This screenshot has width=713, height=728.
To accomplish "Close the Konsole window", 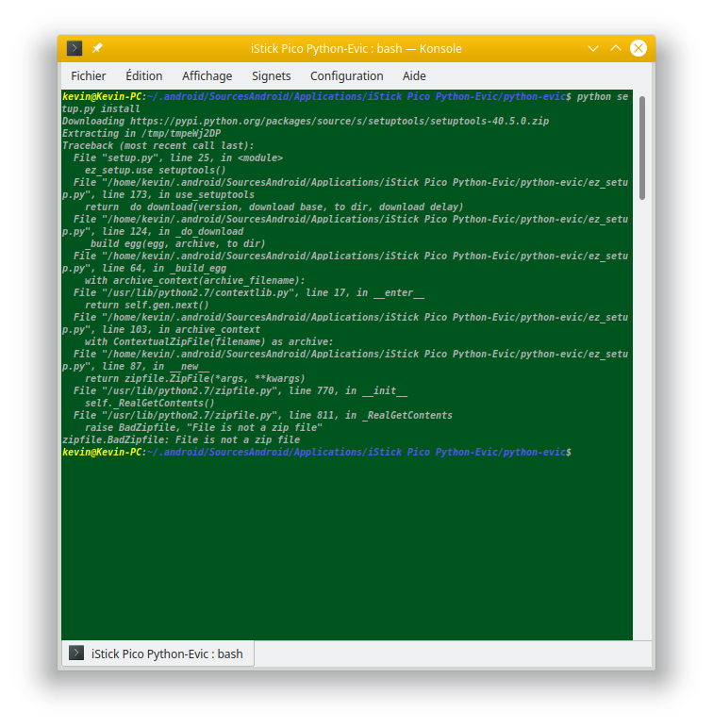I will coord(638,48).
